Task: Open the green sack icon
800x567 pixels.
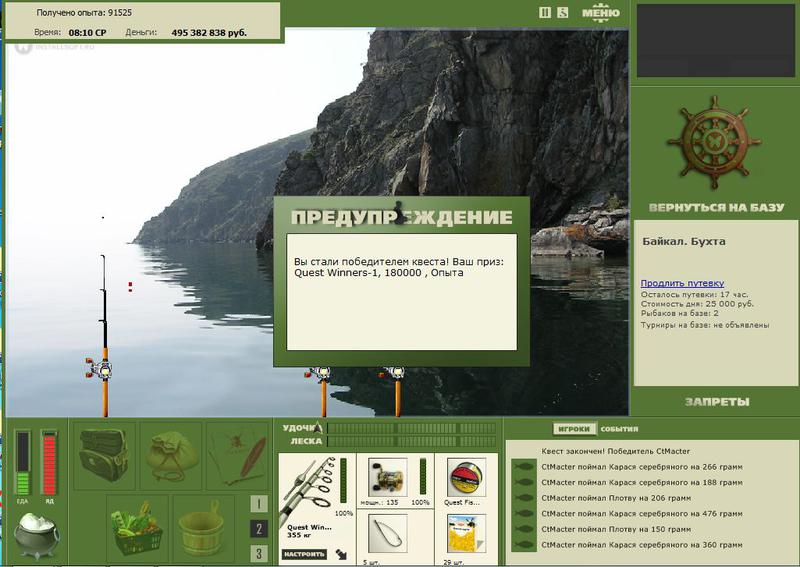Action: point(171,455)
